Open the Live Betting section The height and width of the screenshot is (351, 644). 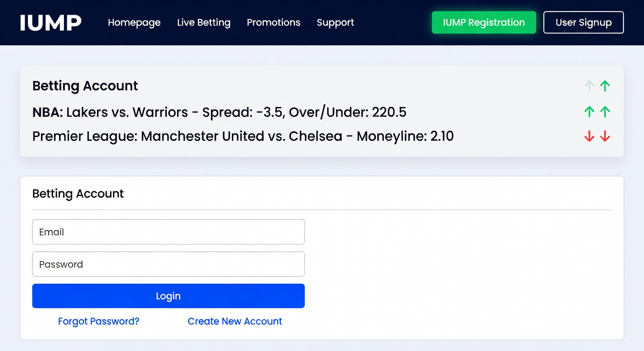(x=204, y=22)
